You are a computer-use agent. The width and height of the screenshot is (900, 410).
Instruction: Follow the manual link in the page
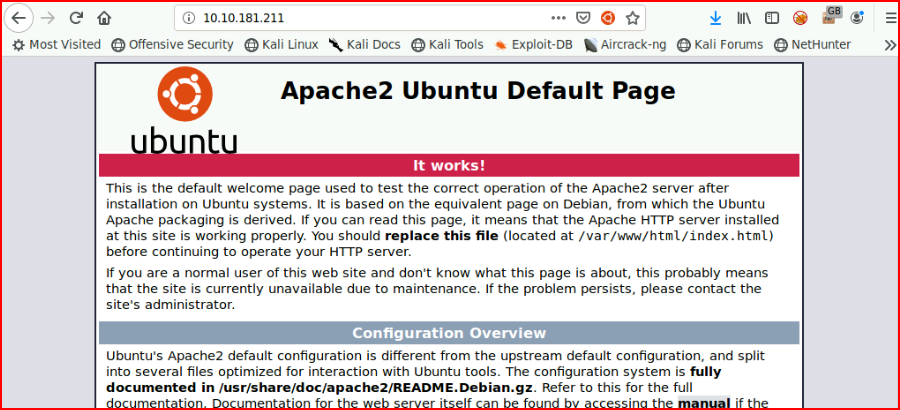704,404
